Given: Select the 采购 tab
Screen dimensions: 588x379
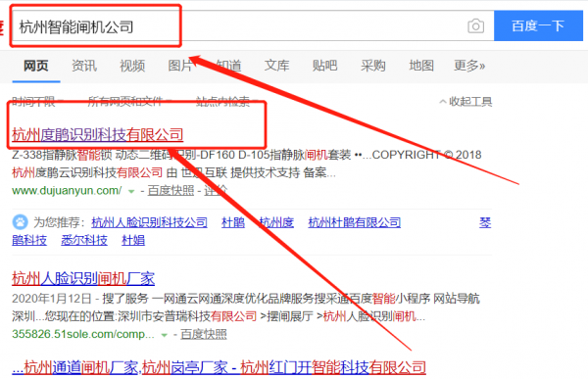Looking at the screenshot, I should [x=373, y=66].
